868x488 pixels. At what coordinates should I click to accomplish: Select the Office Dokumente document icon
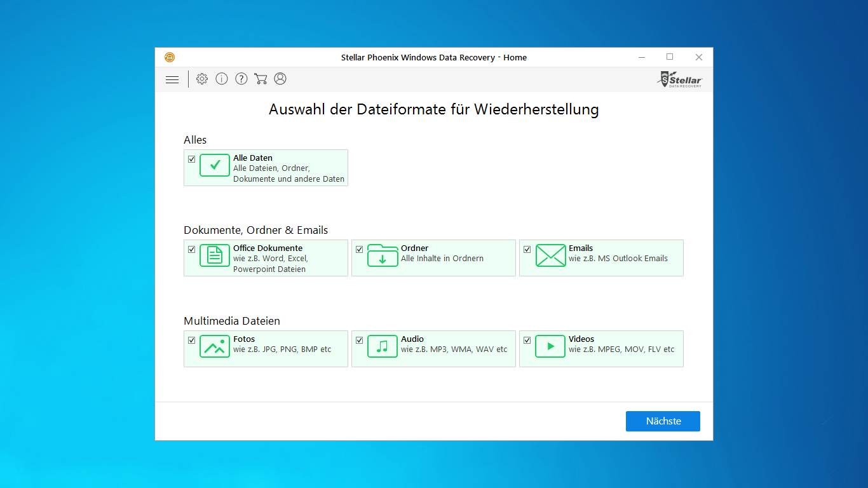215,255
